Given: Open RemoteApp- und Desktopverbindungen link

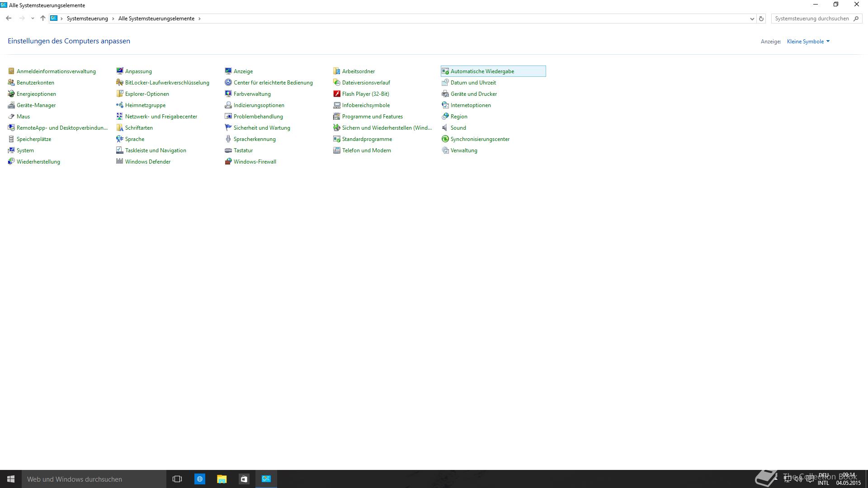Looking at the screenshot, I should point(62,127).
